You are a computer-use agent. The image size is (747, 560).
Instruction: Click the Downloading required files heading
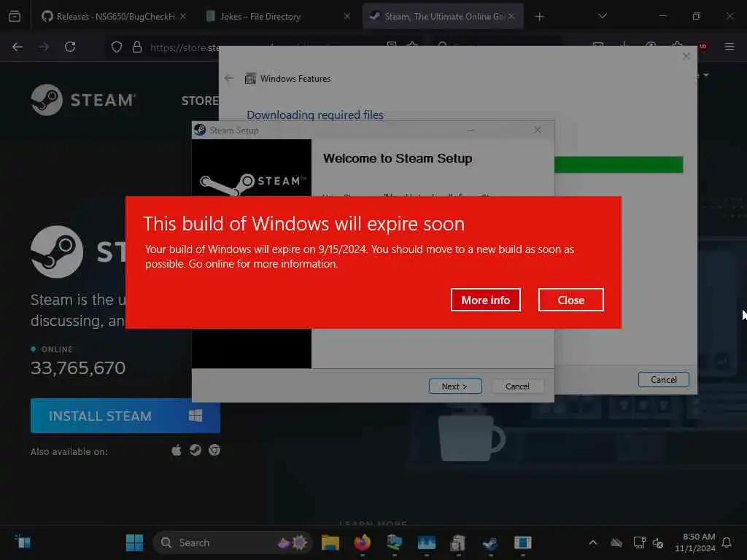[x=315, y=114]
